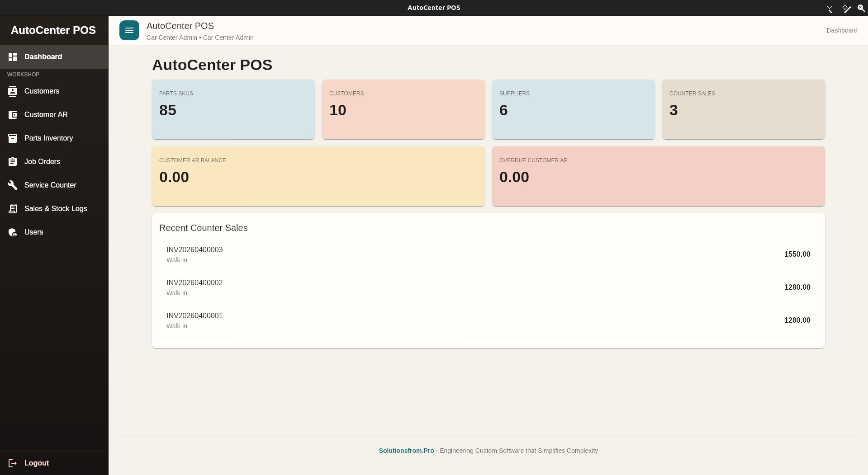This screenshot has height=475, width=868.
Task: Toggle sidebar with the hamburger menu button
Action: click(129, 30)
